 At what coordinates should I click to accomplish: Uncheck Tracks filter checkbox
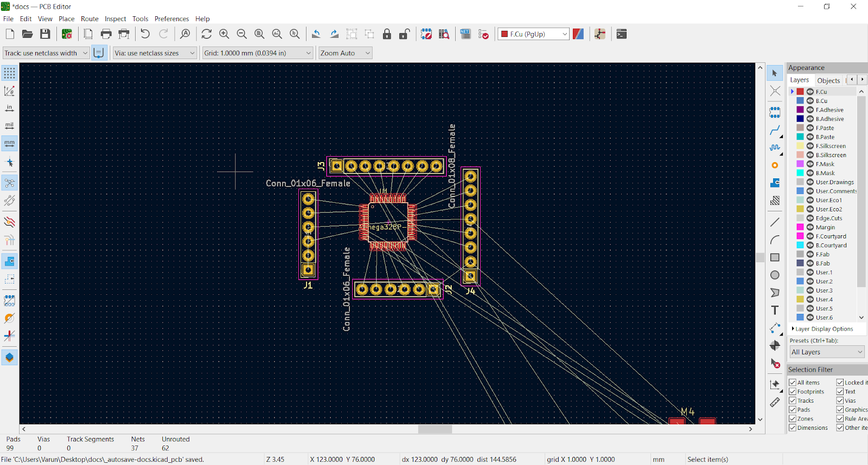(x=793, y=401)
